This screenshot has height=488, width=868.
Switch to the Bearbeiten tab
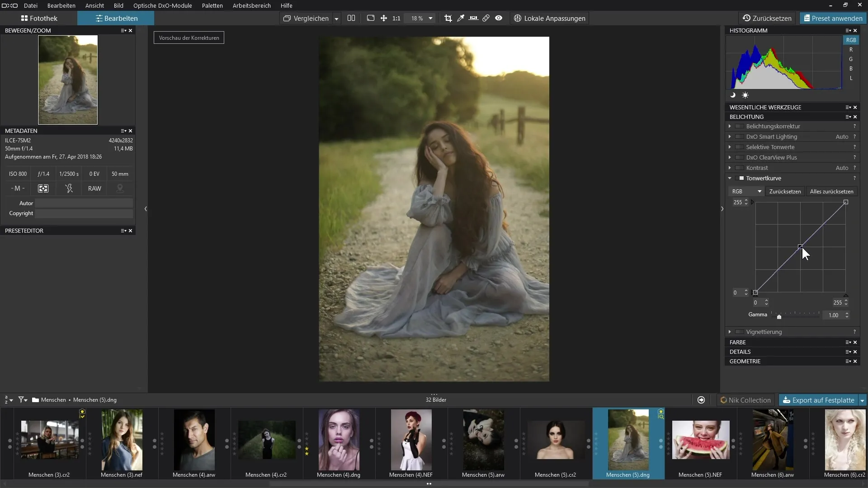point(116,19)
